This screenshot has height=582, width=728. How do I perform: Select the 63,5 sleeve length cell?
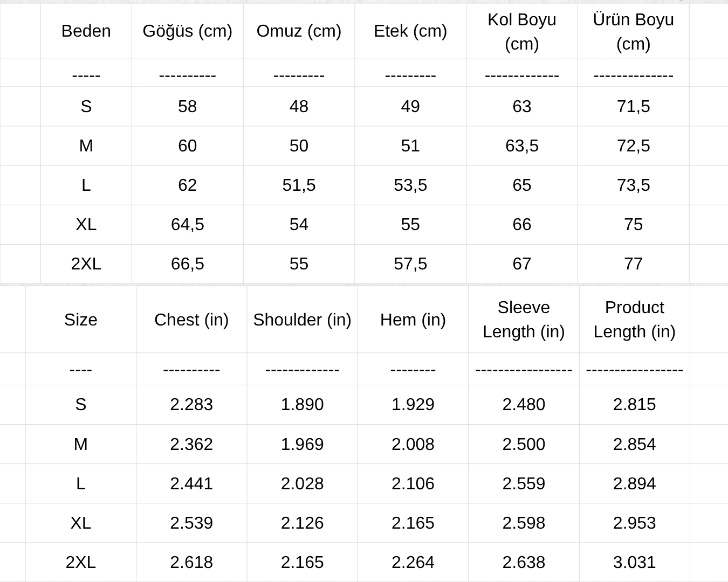521,145
